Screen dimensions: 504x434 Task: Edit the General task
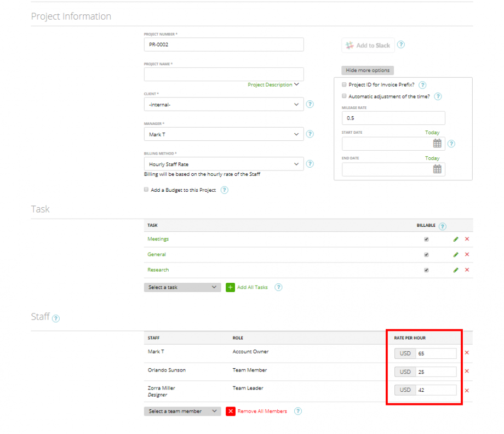[456, 254]
